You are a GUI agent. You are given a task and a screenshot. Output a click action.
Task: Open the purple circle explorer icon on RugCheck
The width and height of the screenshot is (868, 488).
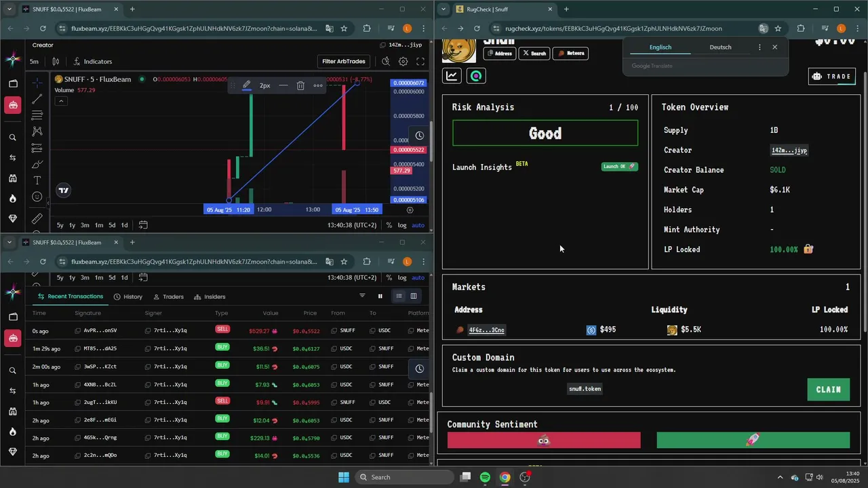click(x=476, y=76)
